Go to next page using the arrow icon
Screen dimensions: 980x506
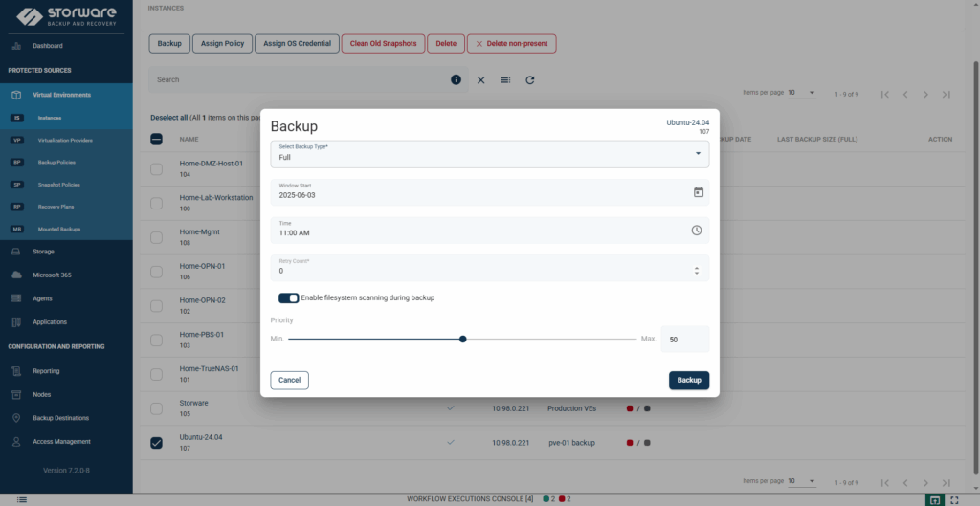pyautogui.click(x=925, y=94)
